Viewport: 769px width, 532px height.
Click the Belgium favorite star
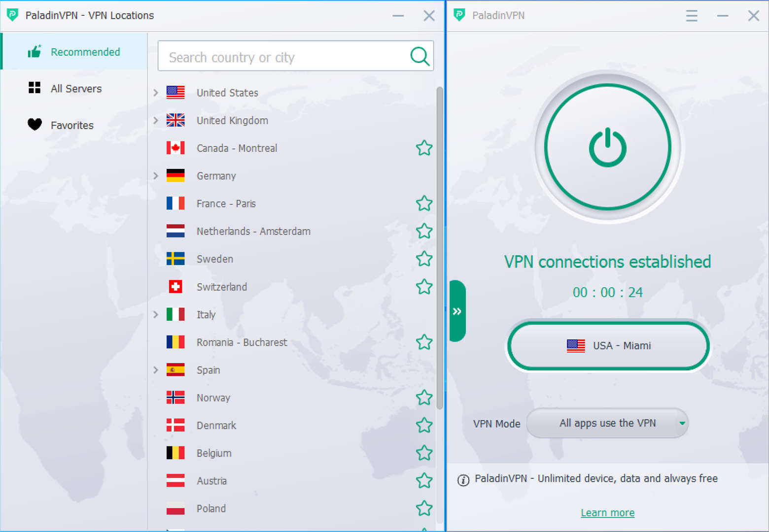[x=424, y=453]
